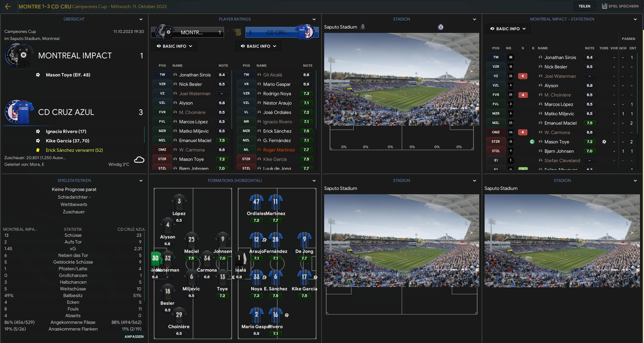Click substituted-off icon for W. Carmona

point(523,132)
